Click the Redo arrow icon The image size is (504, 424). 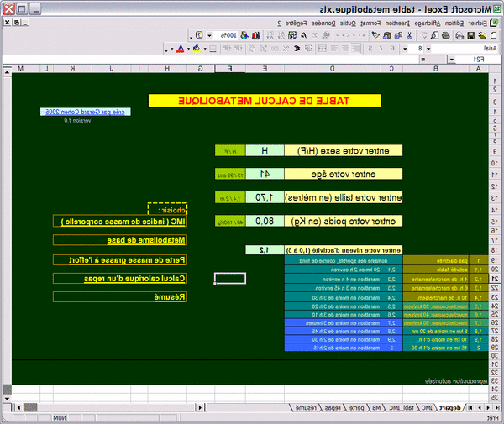[x=345, y=35]
